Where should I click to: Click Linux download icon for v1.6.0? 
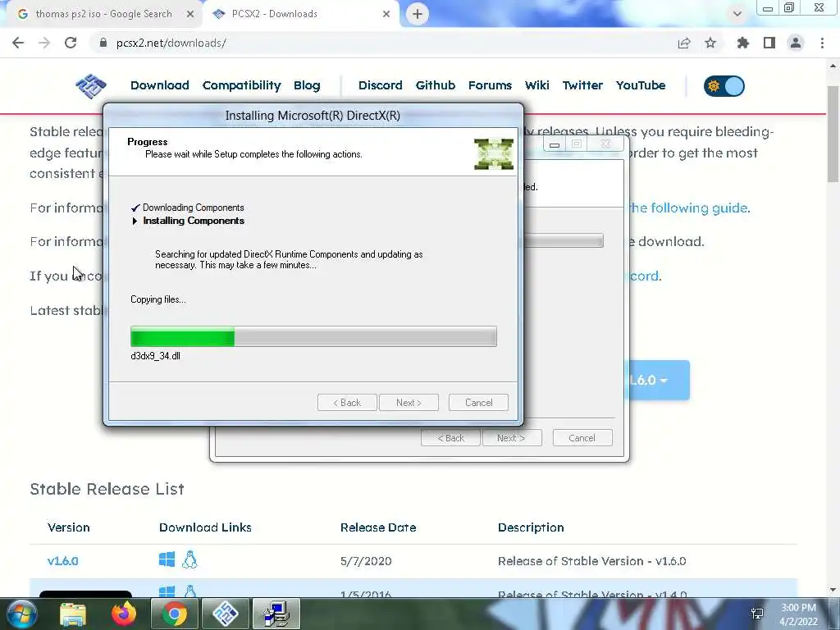pos(189,559)
